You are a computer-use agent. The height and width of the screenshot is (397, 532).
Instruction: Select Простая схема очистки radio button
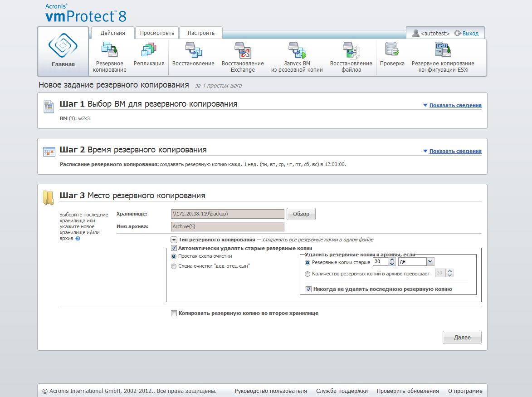174,256
